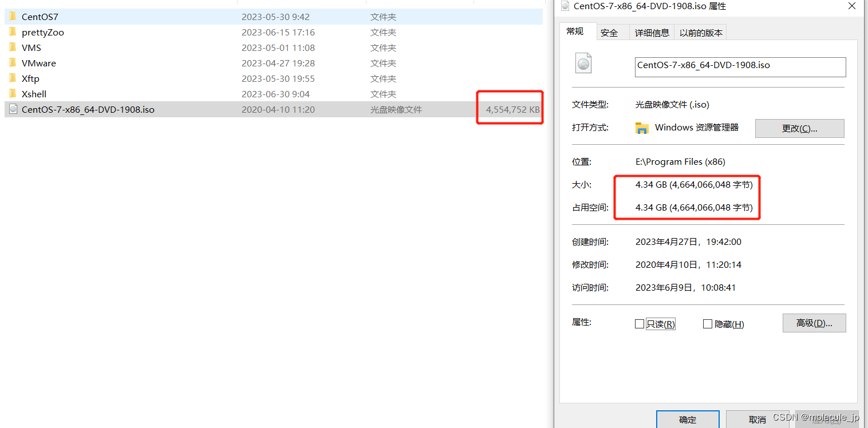Click the large disc image icon in properties
This screenshot has width=868, height=428.
(x=583, y=63)
